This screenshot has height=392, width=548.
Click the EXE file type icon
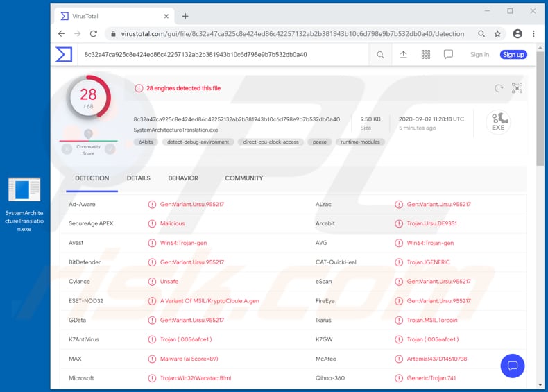tap(498, 121)
